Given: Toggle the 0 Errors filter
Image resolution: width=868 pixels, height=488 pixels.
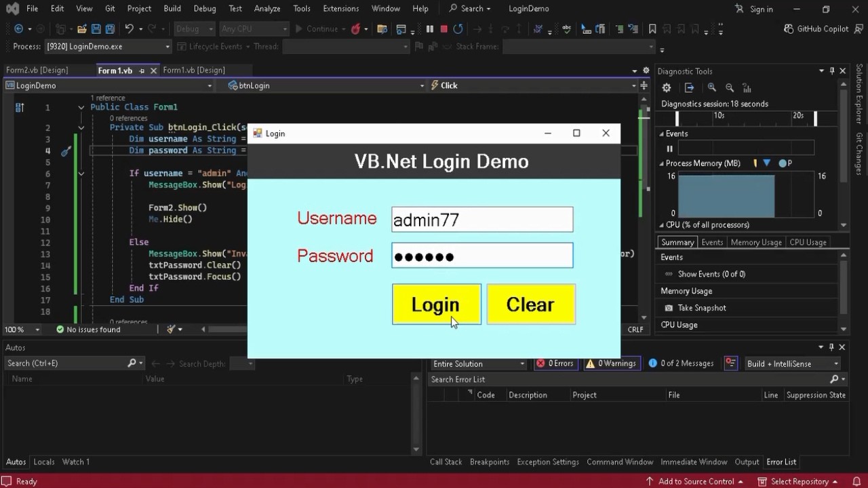Looking at the screenshot, I should (x=555, y=364).
